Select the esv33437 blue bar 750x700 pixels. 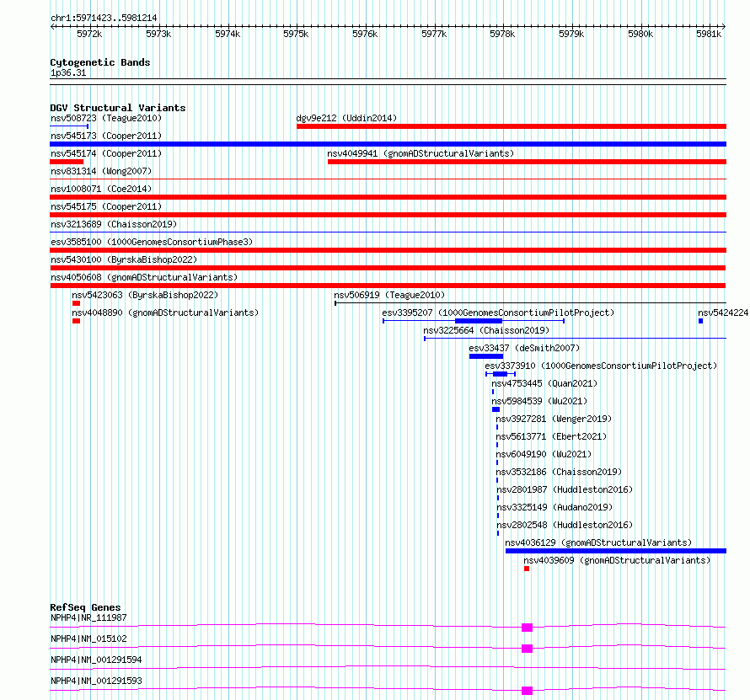point(486,356)
